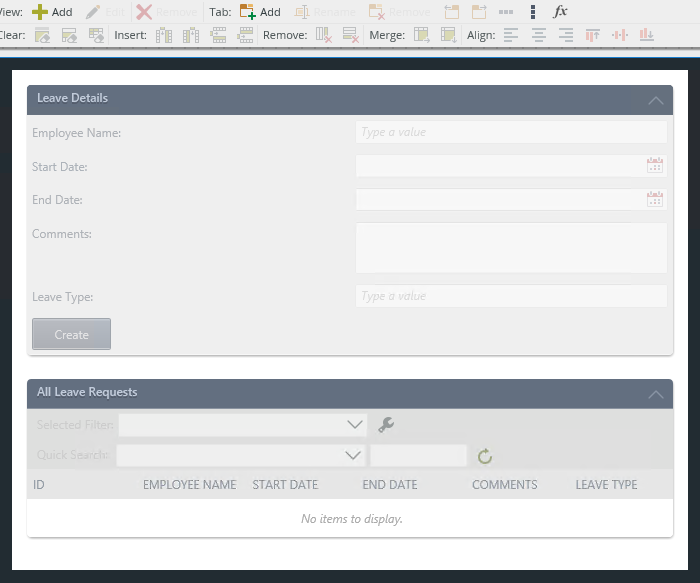The width and height of the screenshot is (700, 583).
Task: Click the Employee Name text box
Action: [511, 132]
